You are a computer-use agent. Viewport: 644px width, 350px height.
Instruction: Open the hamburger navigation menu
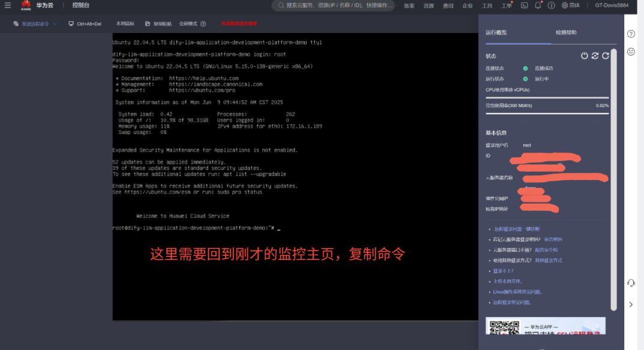coord(8,5)
